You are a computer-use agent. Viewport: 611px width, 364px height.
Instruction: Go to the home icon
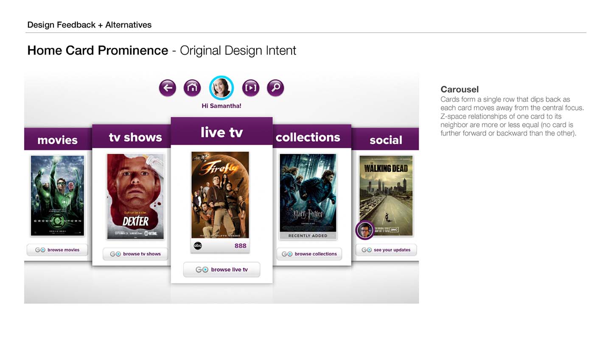192,88
